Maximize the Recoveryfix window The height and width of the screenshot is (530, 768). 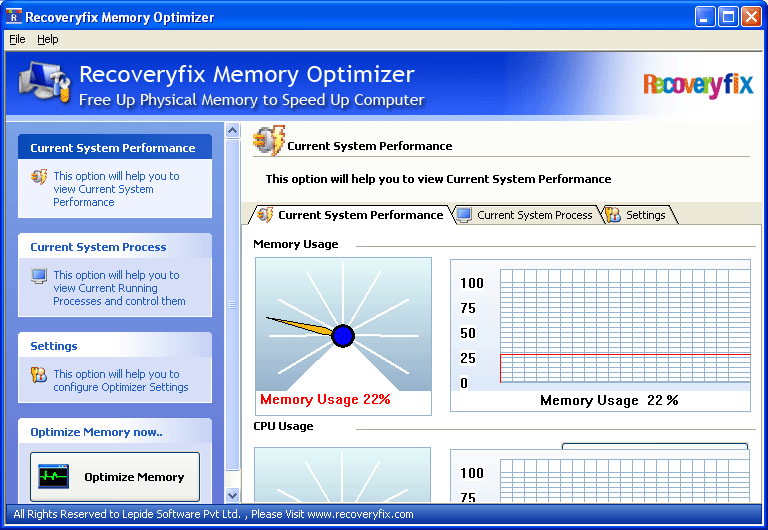tap(728, 17)
